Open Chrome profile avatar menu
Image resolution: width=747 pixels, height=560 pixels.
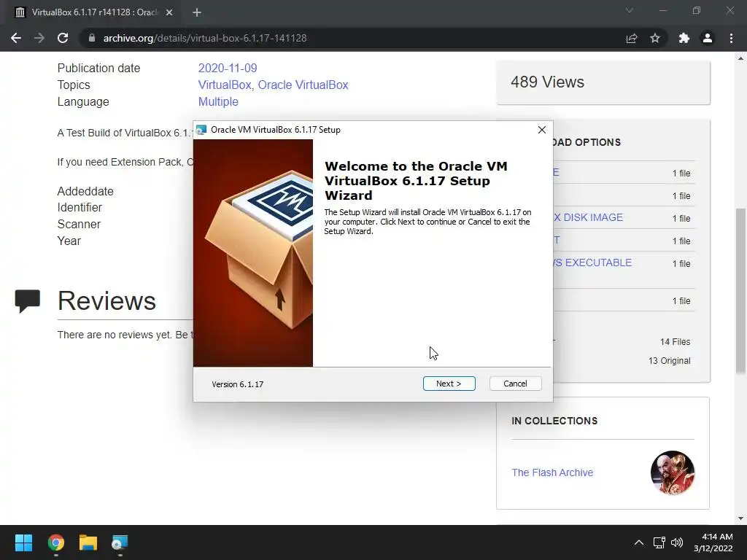(708, 38)
